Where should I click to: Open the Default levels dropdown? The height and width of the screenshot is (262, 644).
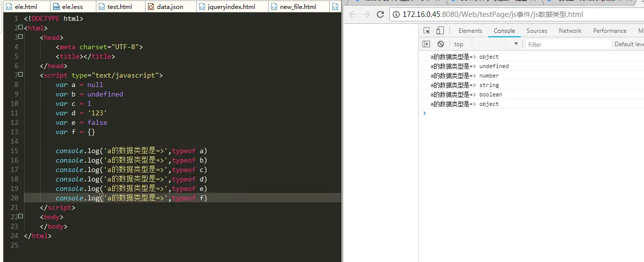629,44
